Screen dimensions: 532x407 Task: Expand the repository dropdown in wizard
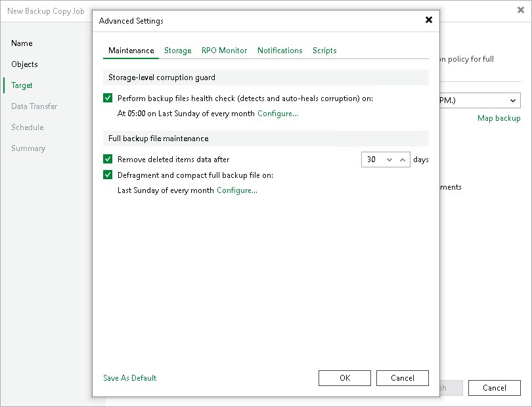(x=513, y=100)
